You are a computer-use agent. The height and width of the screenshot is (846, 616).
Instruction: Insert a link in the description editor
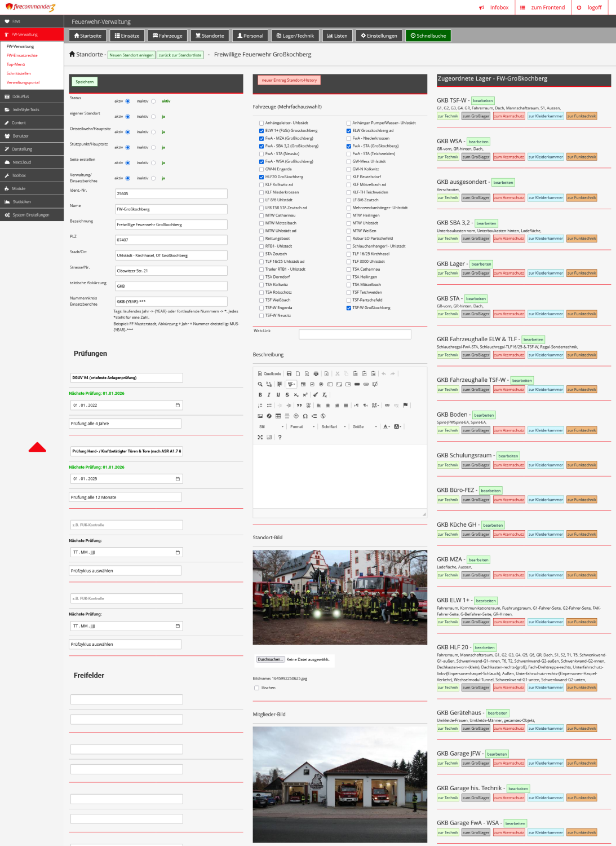387,406
